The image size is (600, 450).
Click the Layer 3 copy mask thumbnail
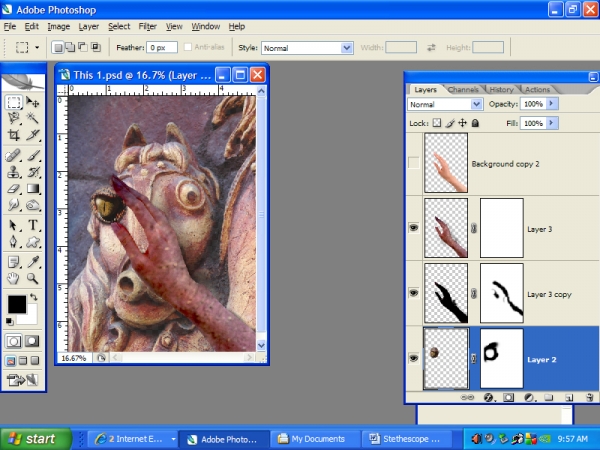point(502,293)
